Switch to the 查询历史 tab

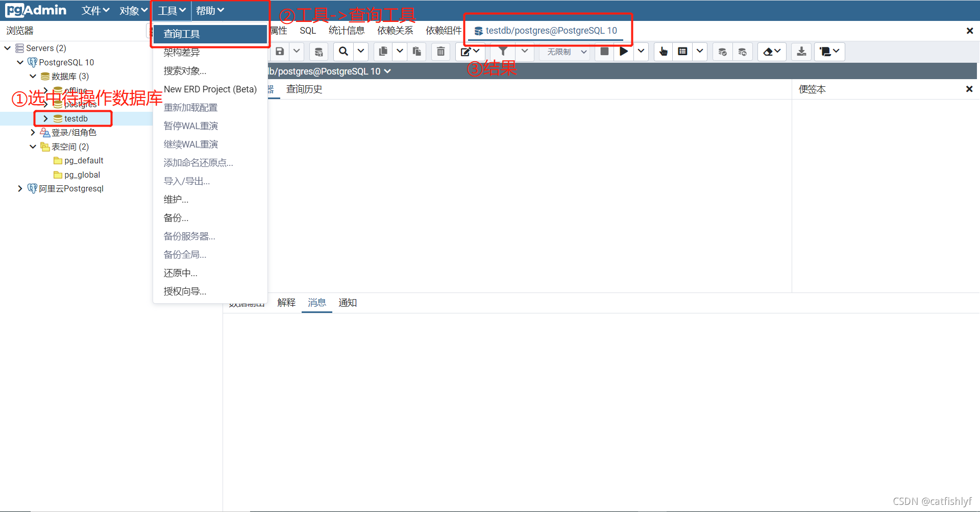(x=304, y=89)
